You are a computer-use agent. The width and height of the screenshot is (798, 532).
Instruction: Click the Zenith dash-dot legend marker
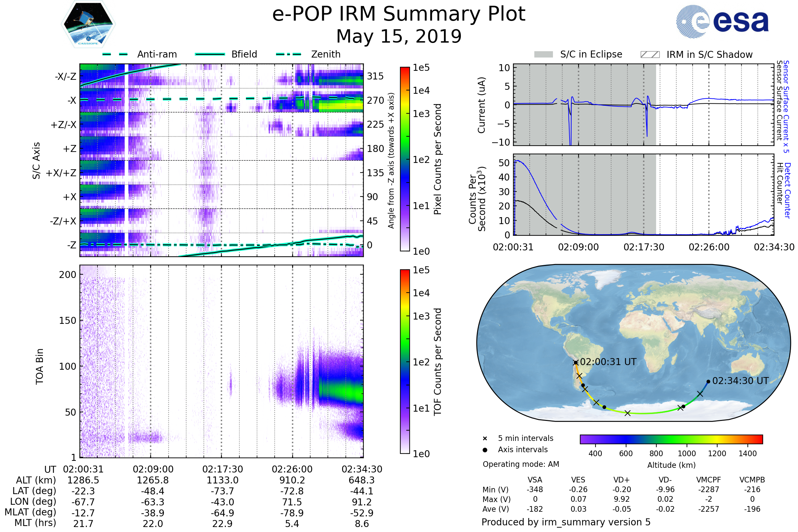click(x=289, y=54)
